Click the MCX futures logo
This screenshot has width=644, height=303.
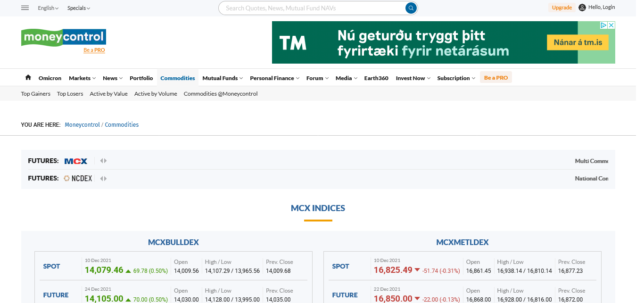[76, 161]
